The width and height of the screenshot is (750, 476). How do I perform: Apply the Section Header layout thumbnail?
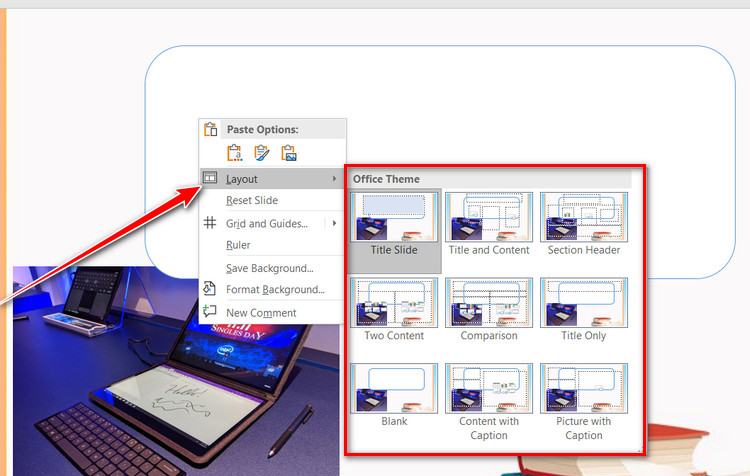tap(584, 217)
